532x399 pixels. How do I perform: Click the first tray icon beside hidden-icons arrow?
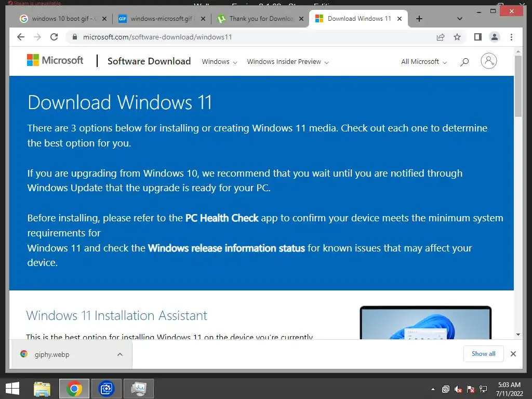445,389
